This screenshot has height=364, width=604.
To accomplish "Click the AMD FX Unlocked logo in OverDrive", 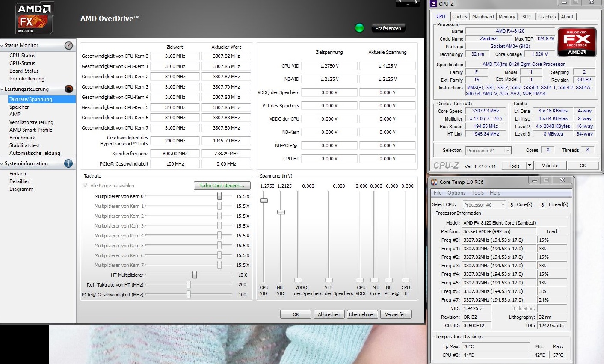I will (34, 18).
